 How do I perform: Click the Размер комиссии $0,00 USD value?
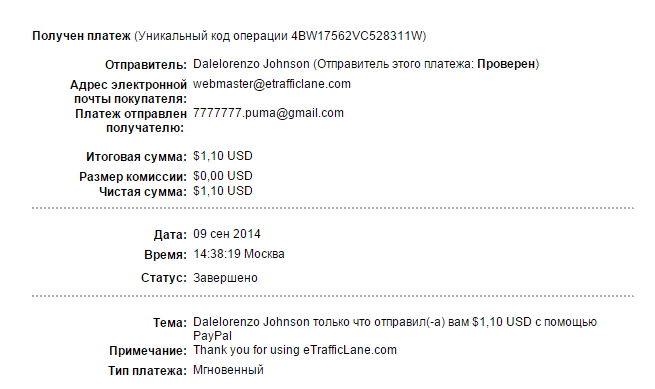tap(223, 176)
